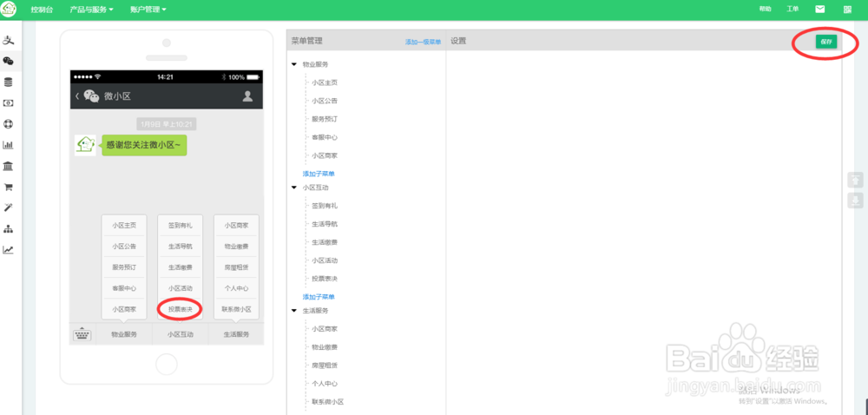Viewport: 868px width, 415px height.
Task: Collapse the 生活服务 tree node triangle
Action: (294, 311)
